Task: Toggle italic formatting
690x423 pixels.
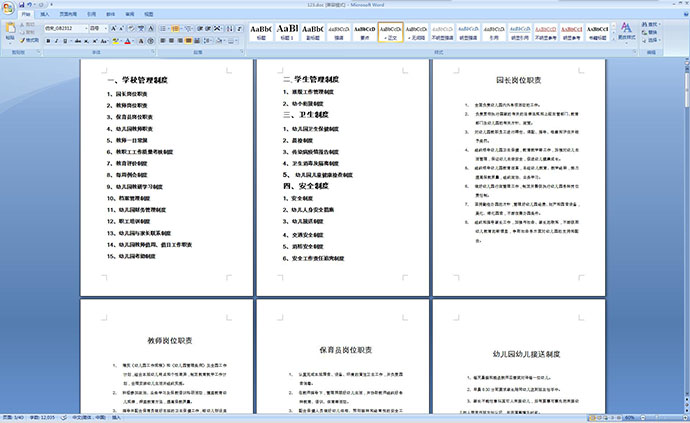Action: coord(56,41)
